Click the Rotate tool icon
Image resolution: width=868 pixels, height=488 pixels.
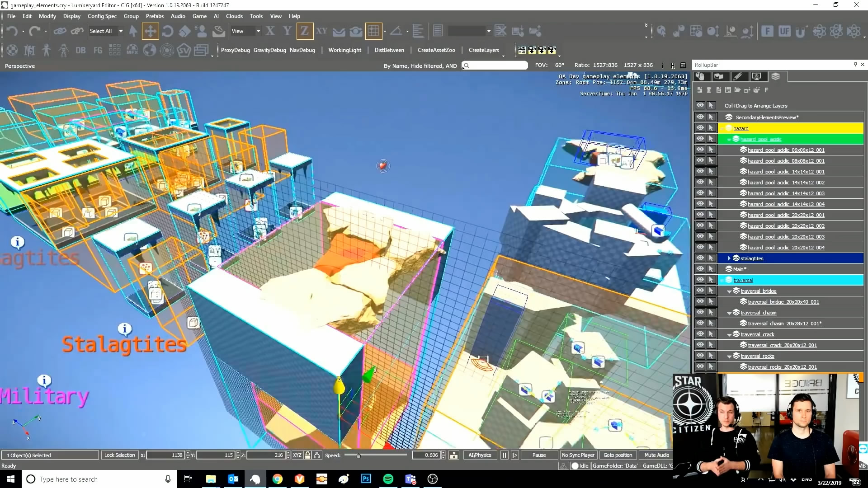(167, 31)
